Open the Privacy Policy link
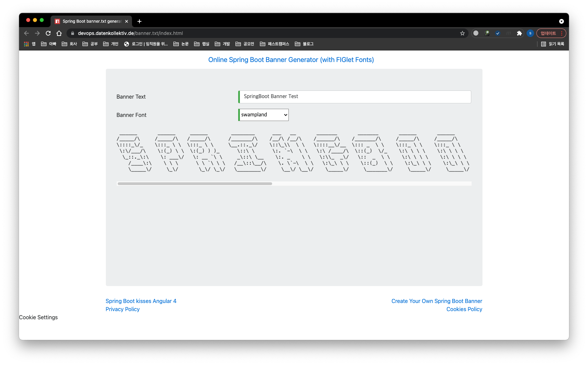This screenshot has height=365, width=588. coord(122,309)
